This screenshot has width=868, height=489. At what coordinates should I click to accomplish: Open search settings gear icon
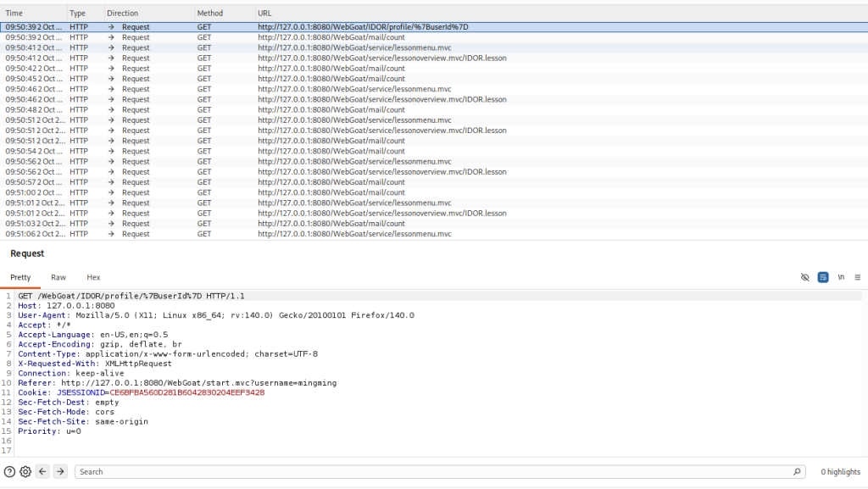(25, 472)
